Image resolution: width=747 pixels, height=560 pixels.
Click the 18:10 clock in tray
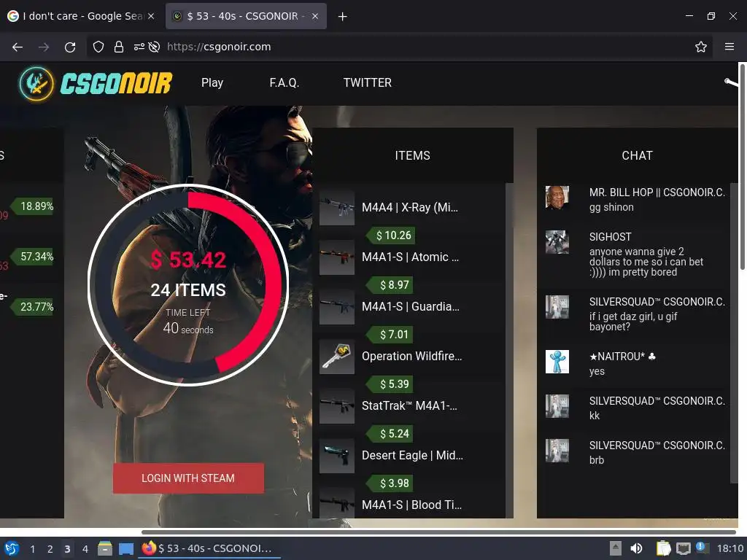tap(729, 548)
